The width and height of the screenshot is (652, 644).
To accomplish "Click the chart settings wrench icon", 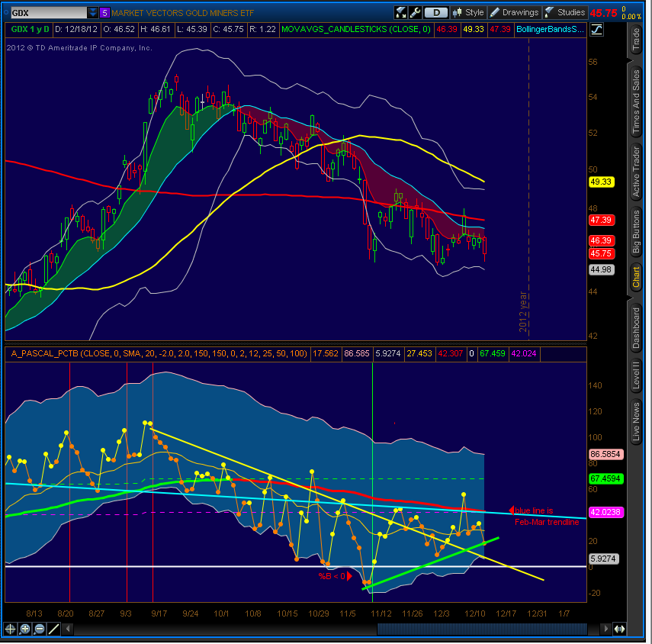I will coord(415,12).
